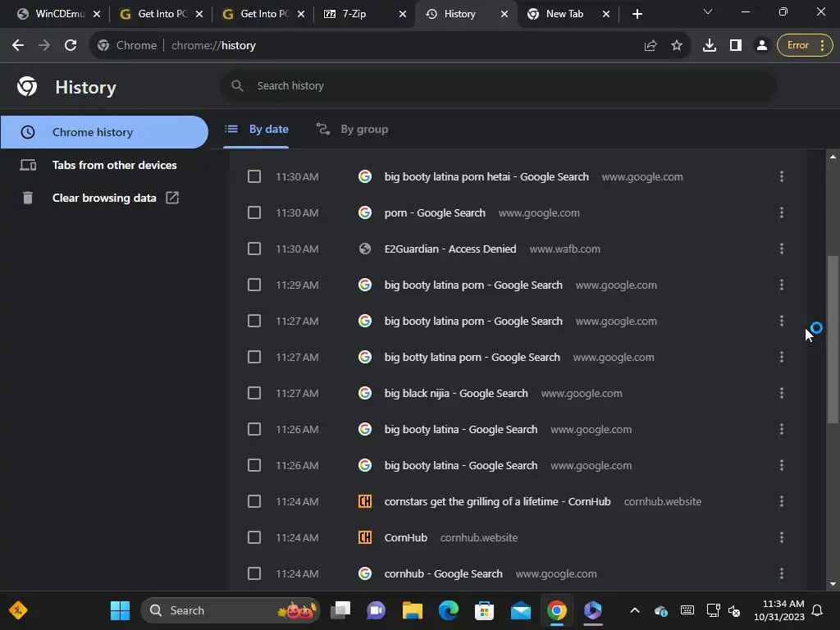Click the scrollbar up arrow
This screenshot has width=840, height=630.
pos(833,157)
